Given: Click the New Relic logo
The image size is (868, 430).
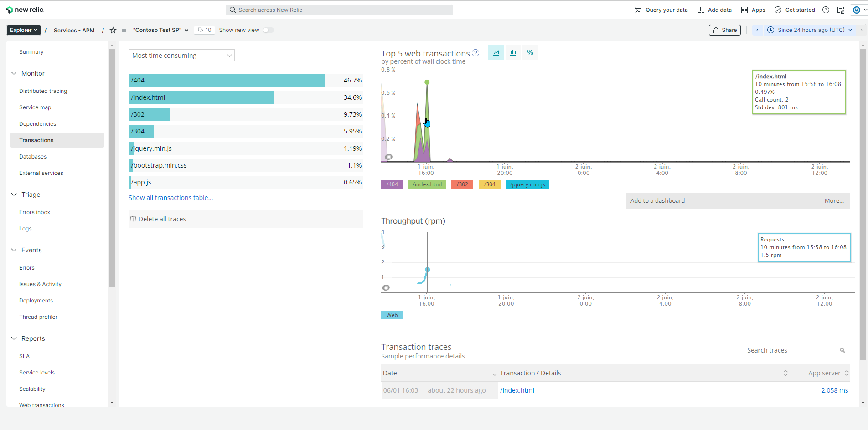Looking at the screenshot, I should [25, 10].
